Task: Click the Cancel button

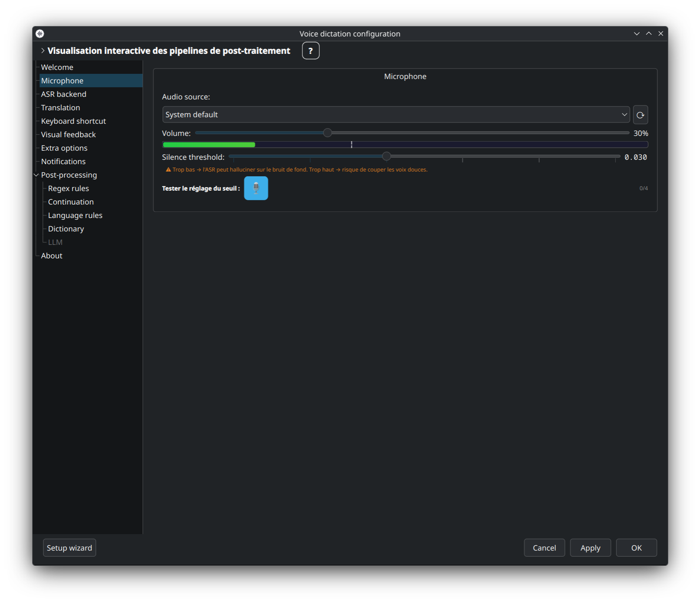Action: click(x=544, y=548)
